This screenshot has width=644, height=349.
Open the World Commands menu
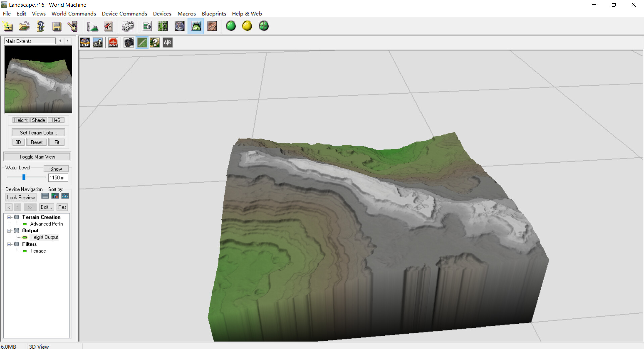73,14
